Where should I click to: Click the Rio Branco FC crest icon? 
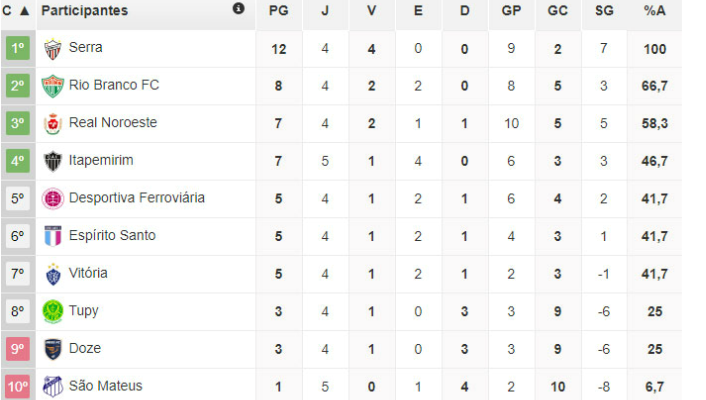click(52, 86)
